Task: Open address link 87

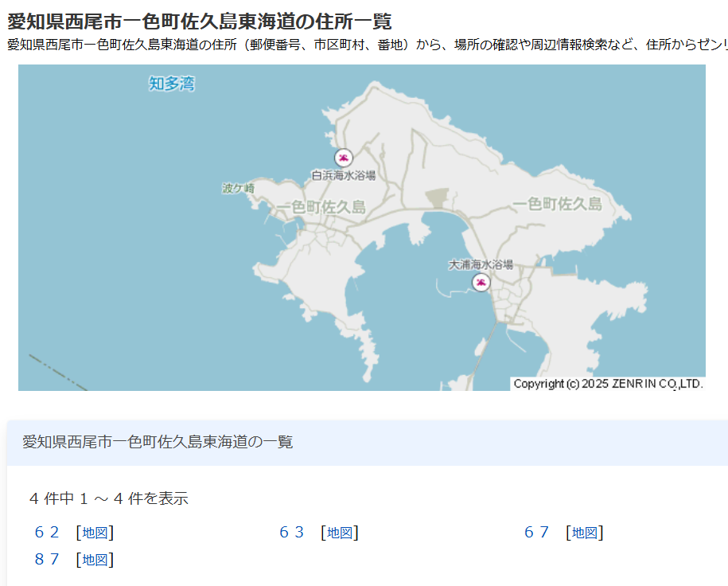Action: 47,559
